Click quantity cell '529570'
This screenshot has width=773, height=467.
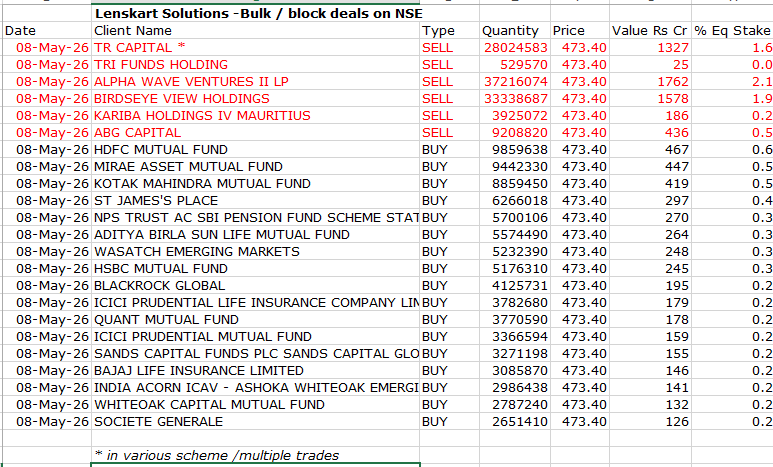(x=515, y=65)
